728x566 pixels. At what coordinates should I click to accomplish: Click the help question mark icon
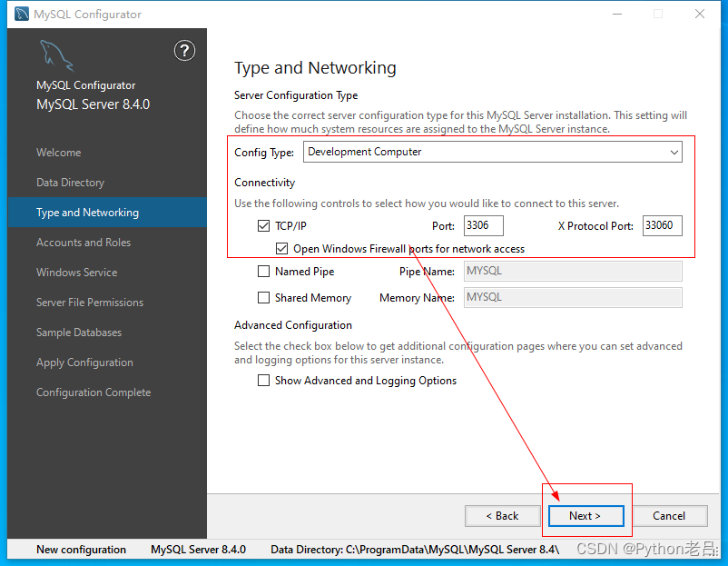tap(184, 51)
